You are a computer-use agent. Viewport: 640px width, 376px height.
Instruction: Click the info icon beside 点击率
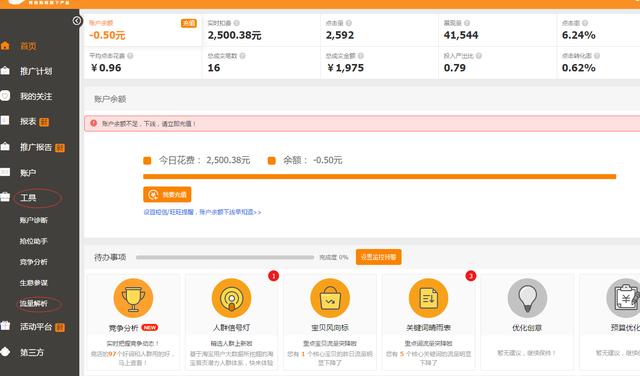coord(585,23)
